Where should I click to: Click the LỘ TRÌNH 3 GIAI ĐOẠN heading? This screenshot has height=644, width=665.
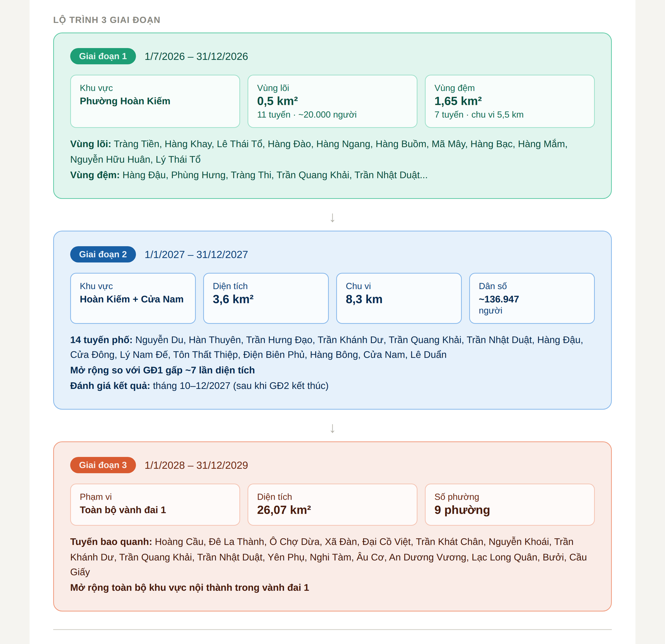(x=106, y=20)
